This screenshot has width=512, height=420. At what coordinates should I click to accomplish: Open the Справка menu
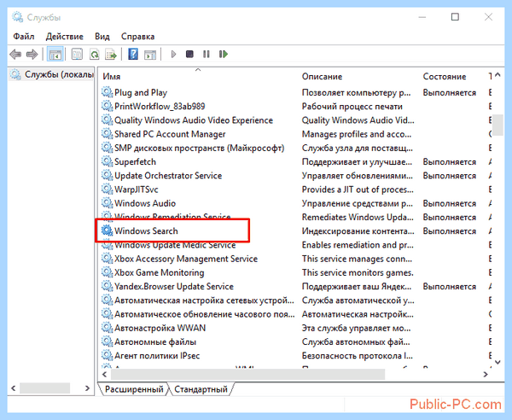pyautogui.click(x=137, y=36)
